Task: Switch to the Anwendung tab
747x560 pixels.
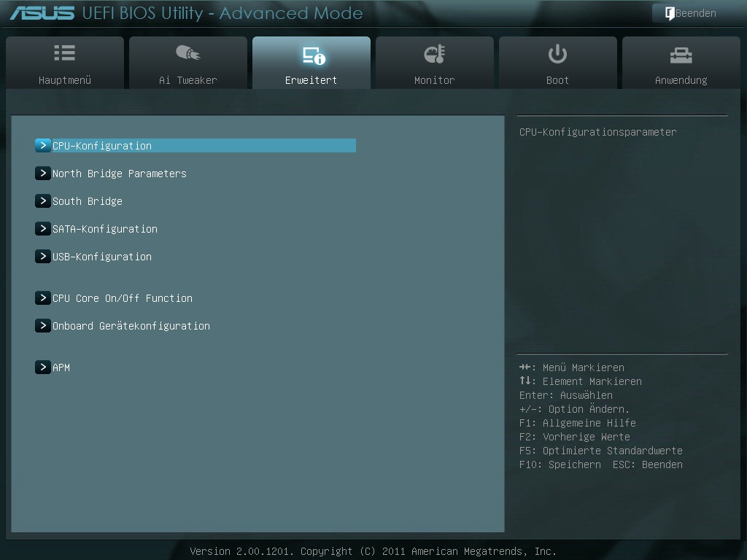Action: 681,63
